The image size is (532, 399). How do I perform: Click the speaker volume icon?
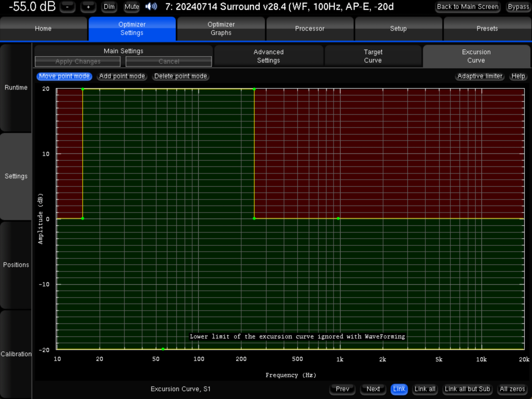(x=151, y=7)
